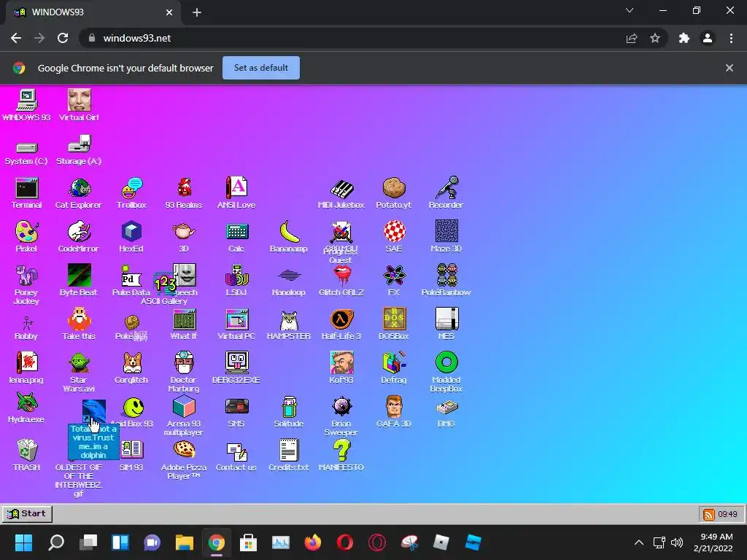The height and width of the screenshot is (560, 747).
Task: Open File Explorer in taskbar
Action: click(185, 542)
